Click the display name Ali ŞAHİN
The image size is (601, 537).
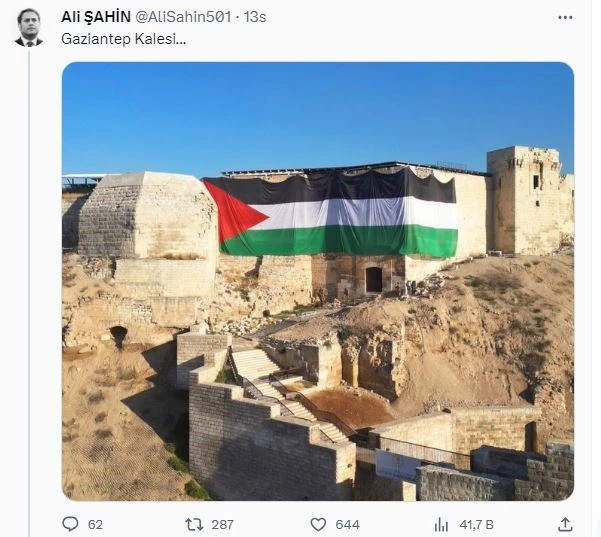click(96, 17)
